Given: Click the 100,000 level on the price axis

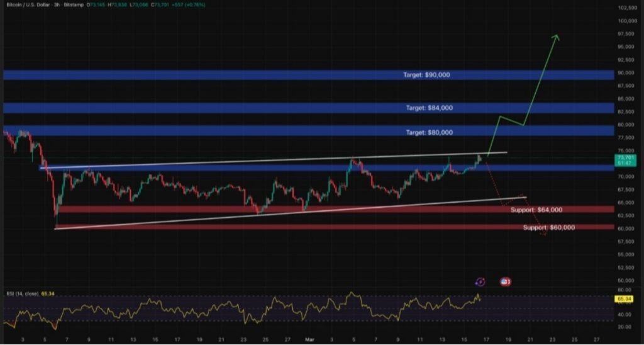Looking at the screenshot, I should pos(626,21).
